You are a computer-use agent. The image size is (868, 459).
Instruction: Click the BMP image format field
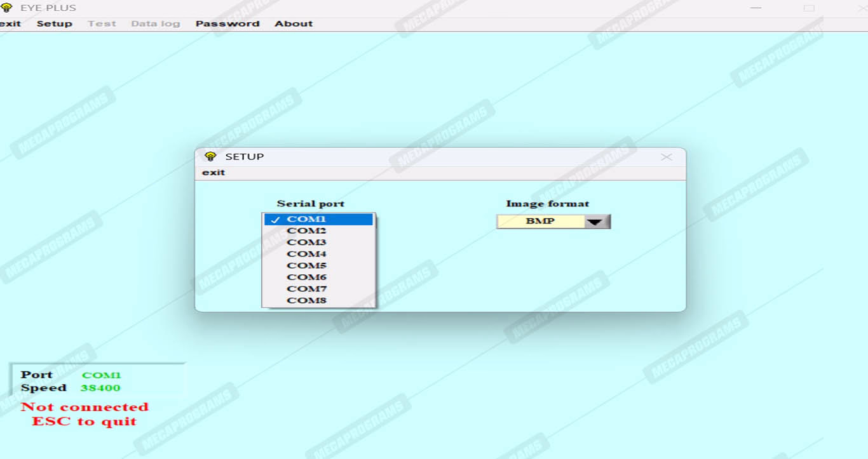click(540, 222)
